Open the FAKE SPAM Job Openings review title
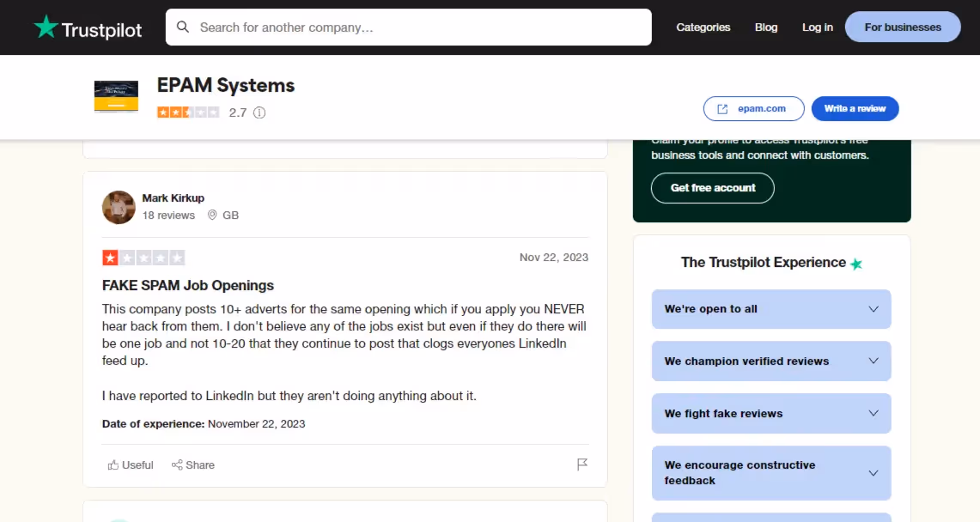The height and width of the screenshot is (522, 980). pyautogui.click(x=187, y=285)
